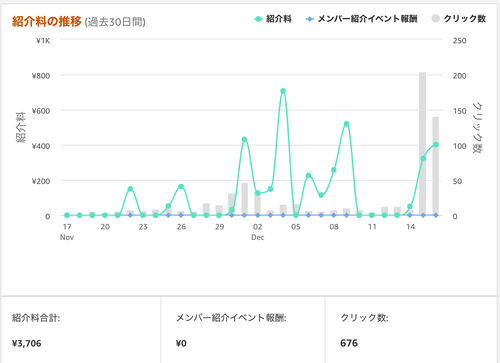The width and height of the screenshot is (500, 363).
Task: Click the last green data point on the line
Action: coord(436,145)
